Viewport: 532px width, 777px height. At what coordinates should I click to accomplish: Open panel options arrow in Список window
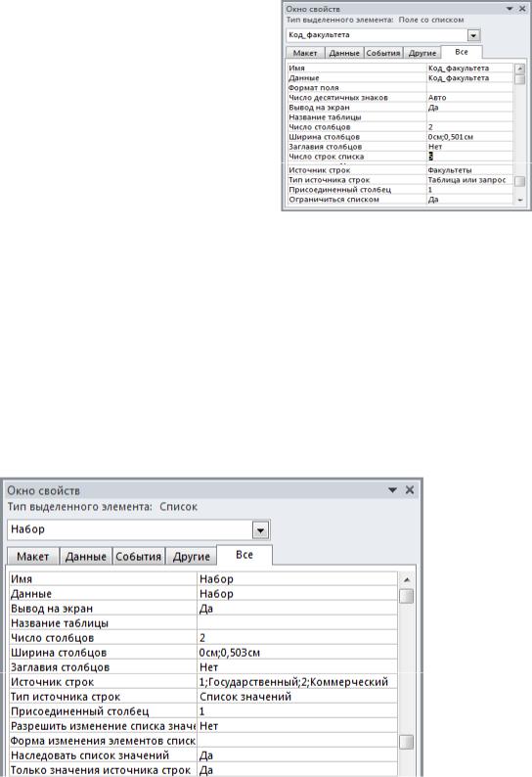392,490
